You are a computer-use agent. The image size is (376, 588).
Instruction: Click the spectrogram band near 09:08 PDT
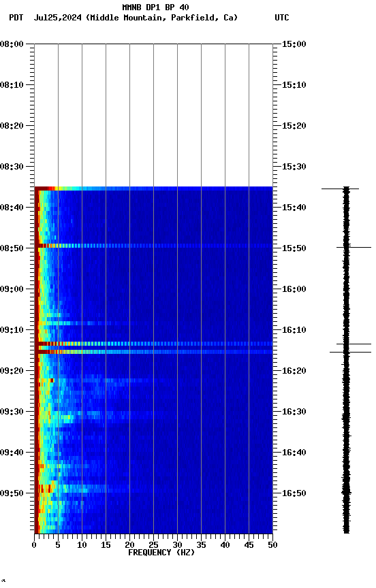pyautogui.click(x=153, y=323)
